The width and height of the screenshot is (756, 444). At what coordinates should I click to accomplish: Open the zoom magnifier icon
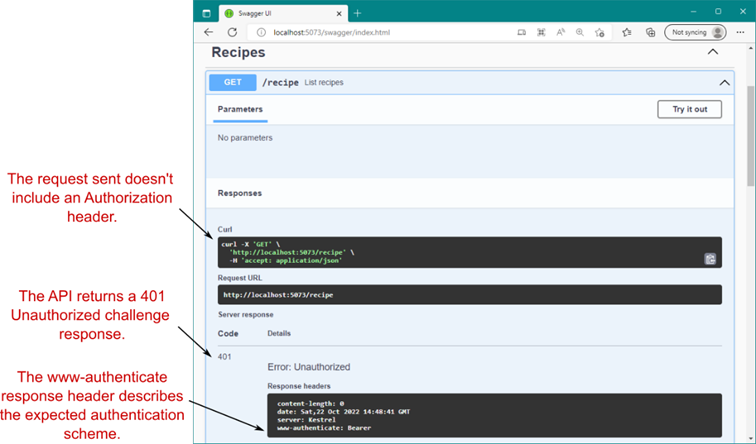(x=580, y=32)
